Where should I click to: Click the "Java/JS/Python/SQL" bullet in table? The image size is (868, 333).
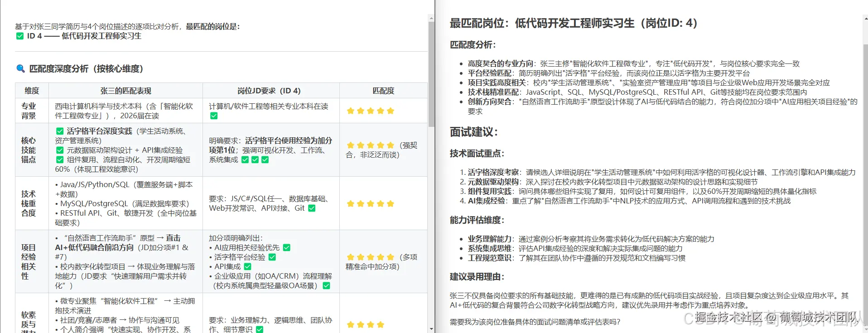124,189
